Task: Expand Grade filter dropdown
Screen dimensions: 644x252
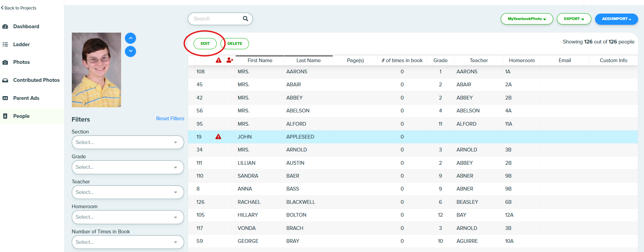Action: 128,167
